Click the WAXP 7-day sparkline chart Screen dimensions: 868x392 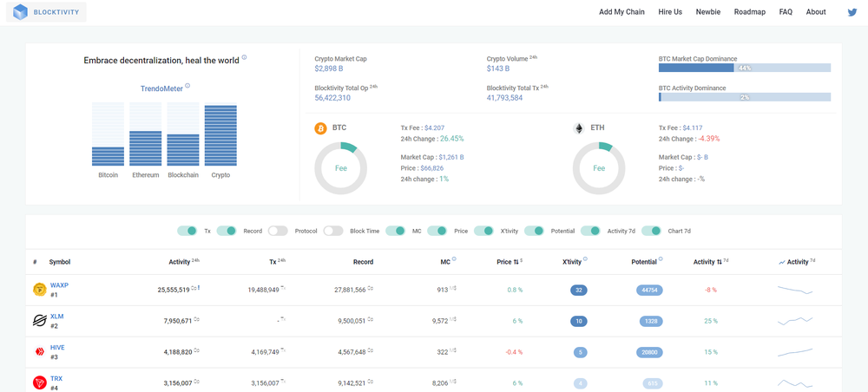click(x=795, y=290)
